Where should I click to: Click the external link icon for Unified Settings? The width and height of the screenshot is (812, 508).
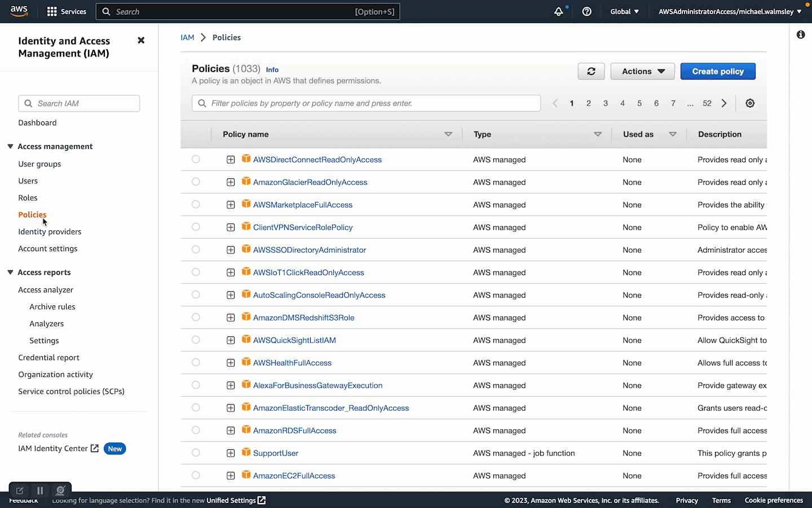coord(262,500)
